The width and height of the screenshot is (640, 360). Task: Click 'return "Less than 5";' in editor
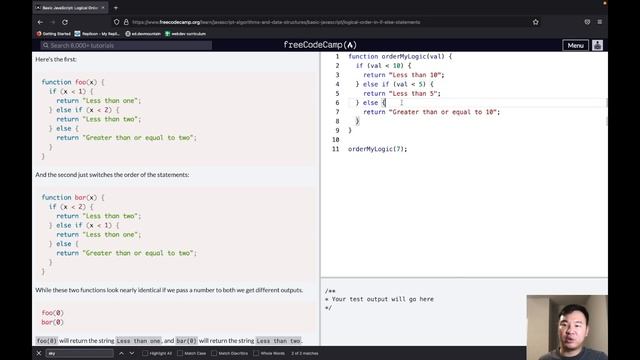pos(402,93)
